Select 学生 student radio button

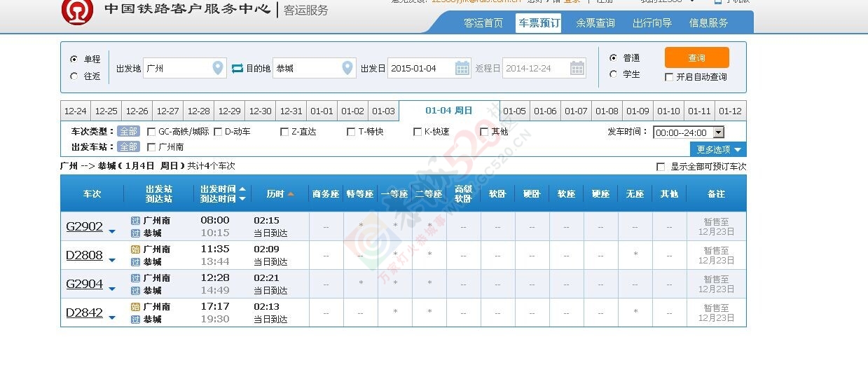point(613,74)
